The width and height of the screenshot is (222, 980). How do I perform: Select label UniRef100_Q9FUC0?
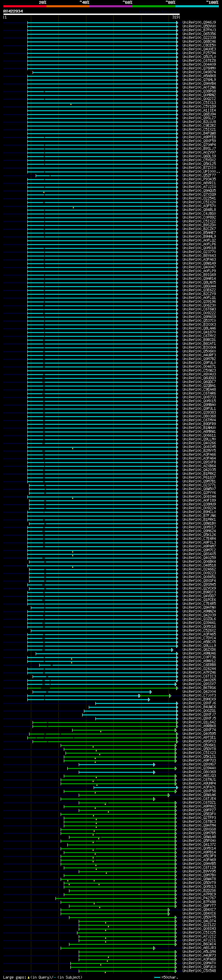pos(199,967)
